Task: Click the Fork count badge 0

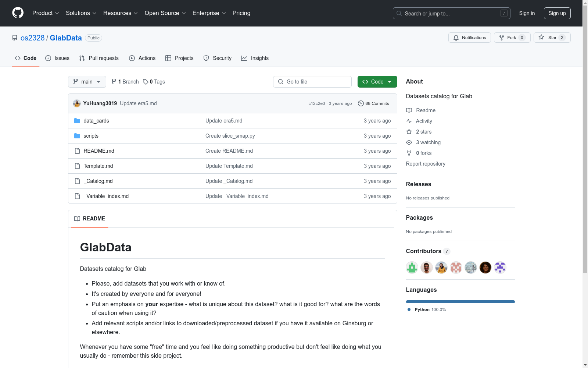Action: (x=522, y=38)
